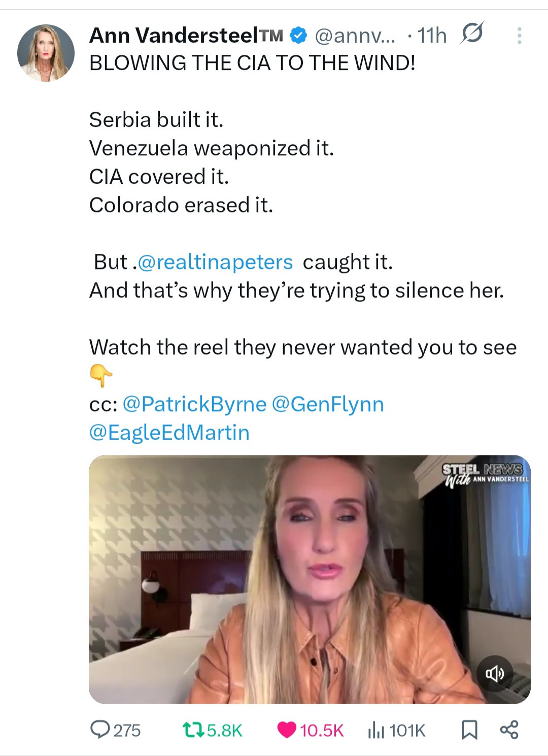Open the @annv... handle link

tap(354, 36)
